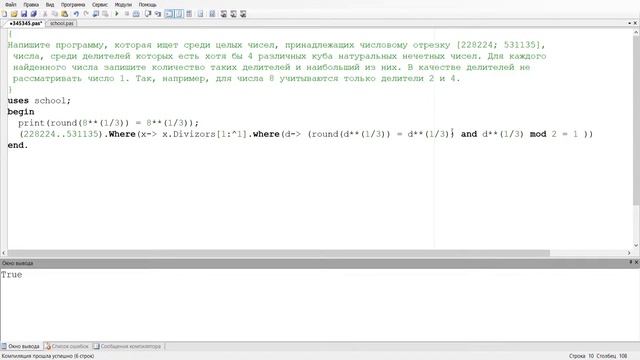Click the Save All toolbar icon
Viewport: 640px width, 360px height.
[x=34, y=14]
